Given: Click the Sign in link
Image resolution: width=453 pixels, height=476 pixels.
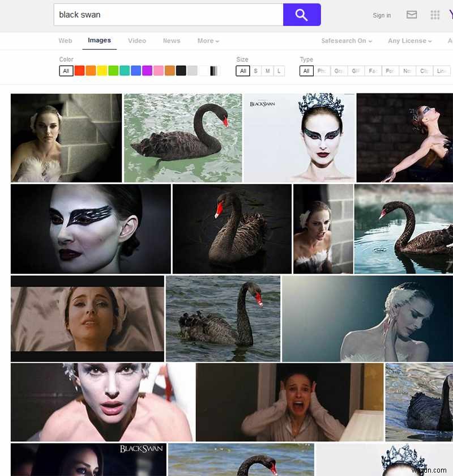Looking at the screenshot, I should point(381,15).
